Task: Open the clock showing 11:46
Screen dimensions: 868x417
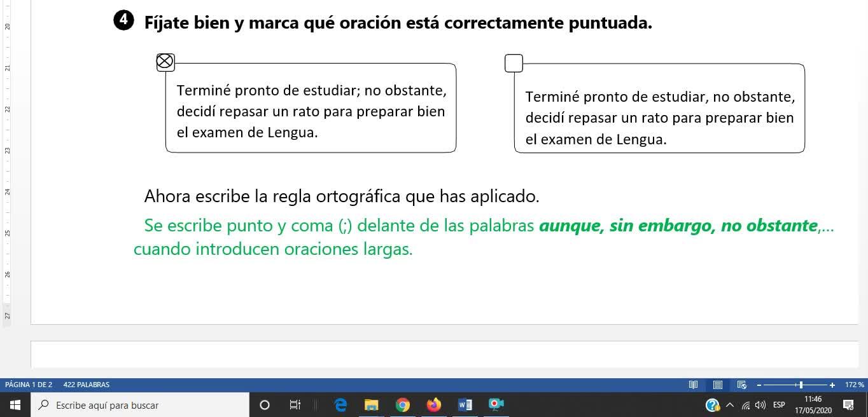Action: point(813,405)
